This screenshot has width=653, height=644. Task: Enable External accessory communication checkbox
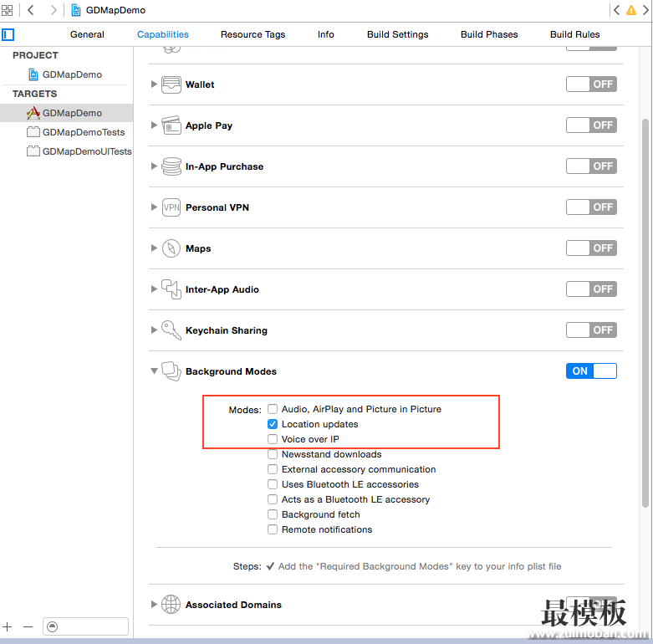point(273,469)
